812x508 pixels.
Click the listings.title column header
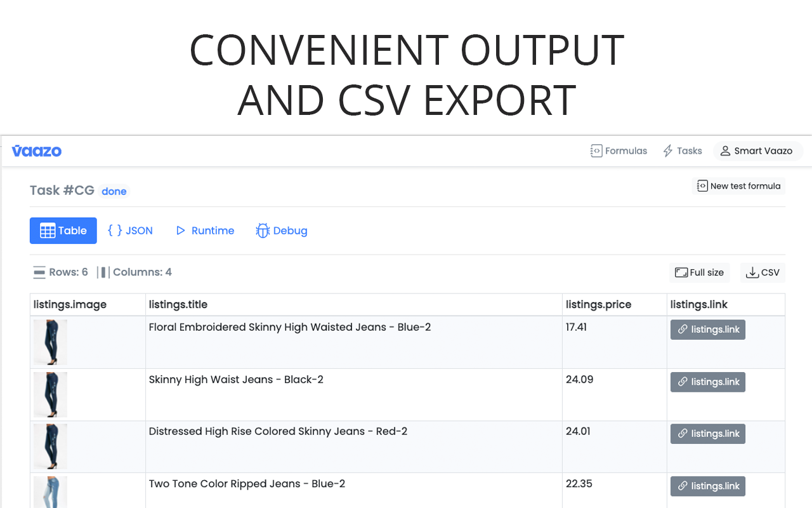178,305
